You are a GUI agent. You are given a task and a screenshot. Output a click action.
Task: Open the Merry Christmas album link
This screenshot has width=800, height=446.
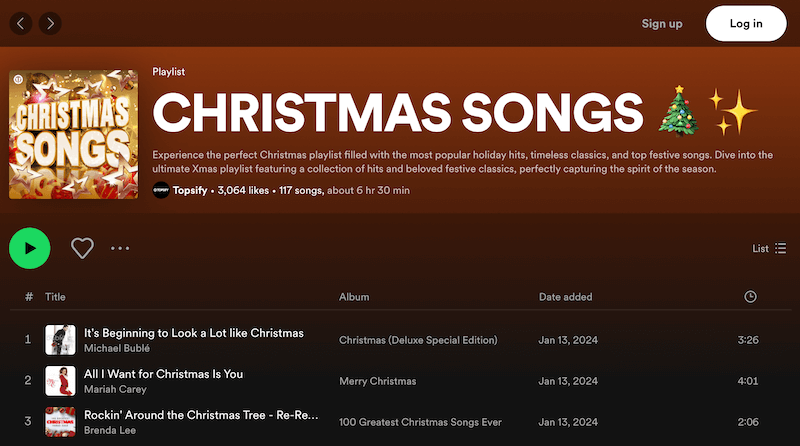[377, 381]
